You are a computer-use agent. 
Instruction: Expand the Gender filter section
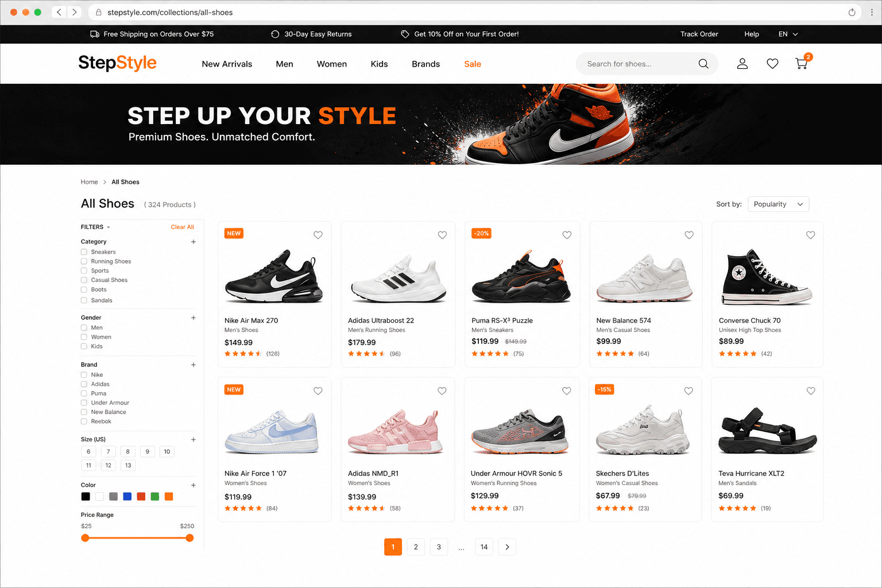194,318
